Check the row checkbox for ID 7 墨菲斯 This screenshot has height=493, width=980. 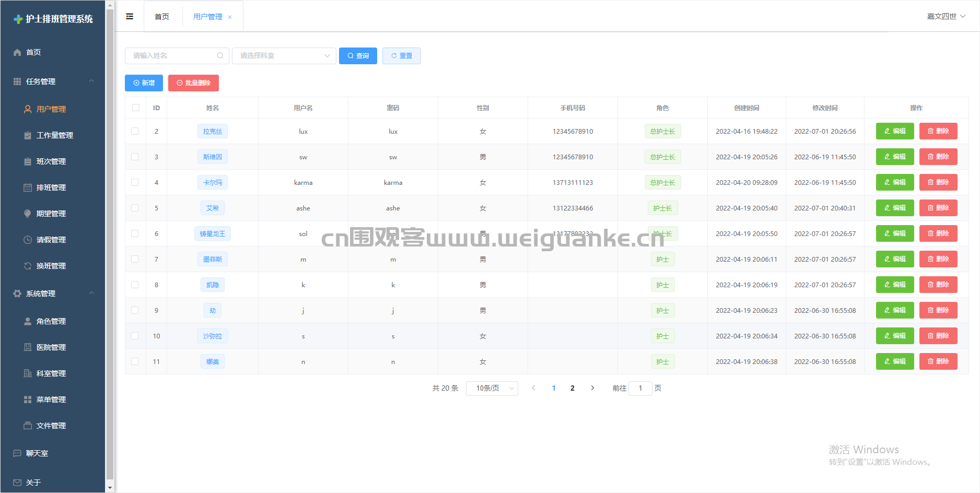click(135, 259)
